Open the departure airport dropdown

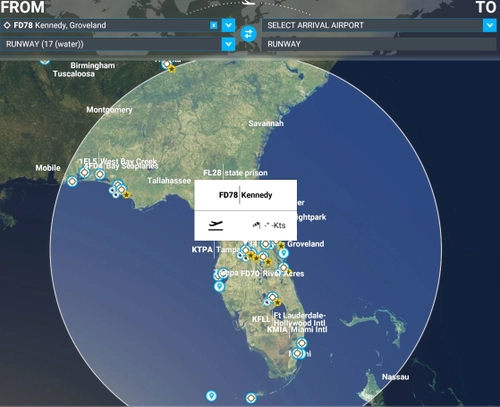point(228,25)
